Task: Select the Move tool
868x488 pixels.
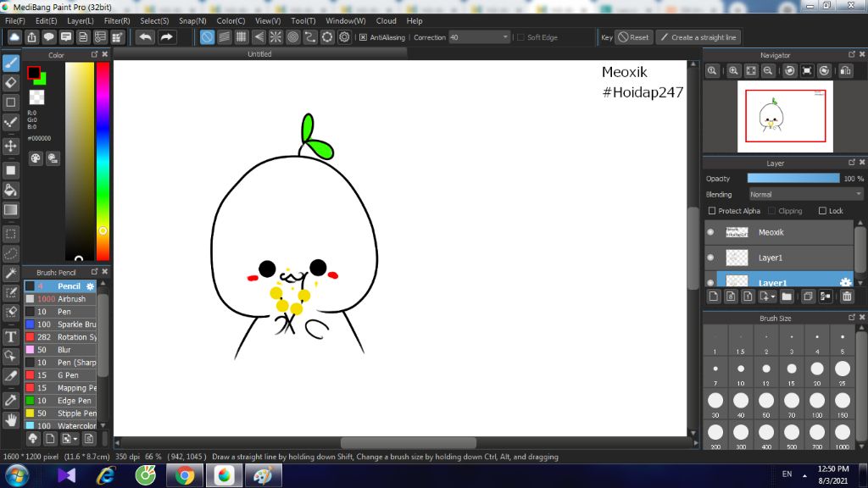Action: pos(10,146)
